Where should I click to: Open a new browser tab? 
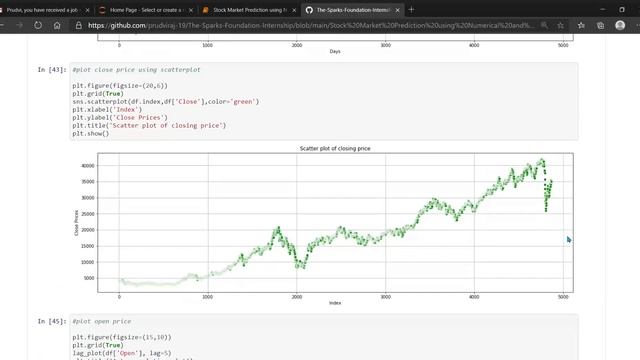(411, 9)
